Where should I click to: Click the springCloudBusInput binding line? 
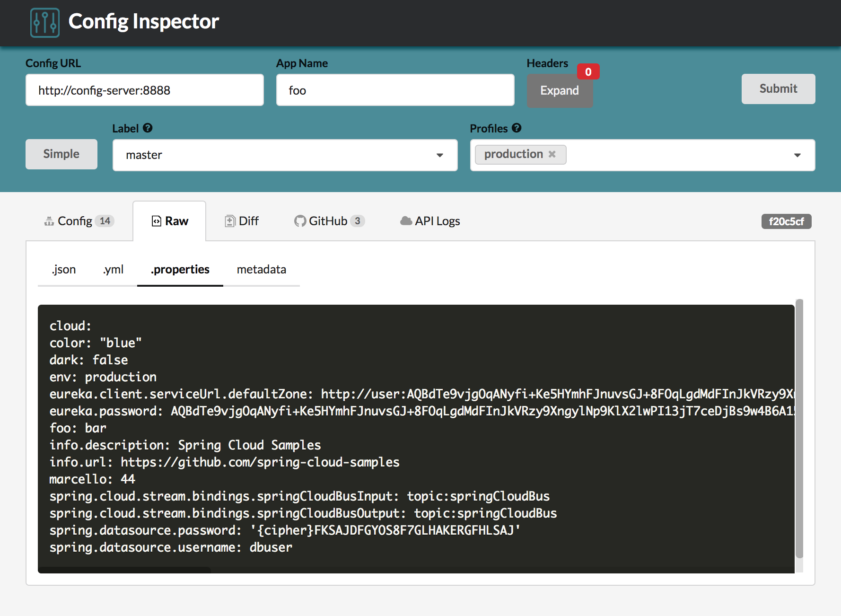pos(300,496)
